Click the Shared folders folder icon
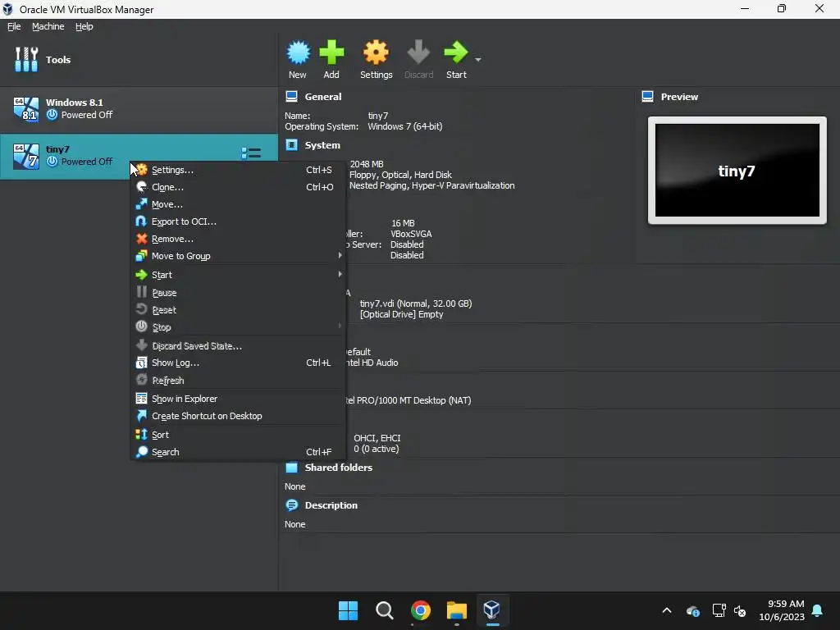The height and width of the screenshot is (630, 840). tap(291, 468)
